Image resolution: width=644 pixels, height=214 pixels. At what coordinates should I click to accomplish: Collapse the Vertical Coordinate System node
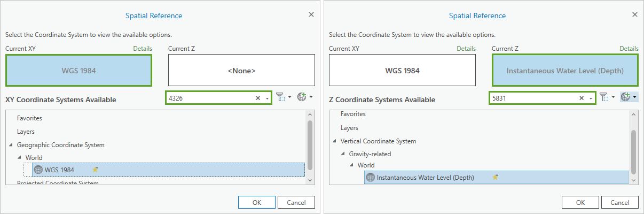(x=335, y=141)
